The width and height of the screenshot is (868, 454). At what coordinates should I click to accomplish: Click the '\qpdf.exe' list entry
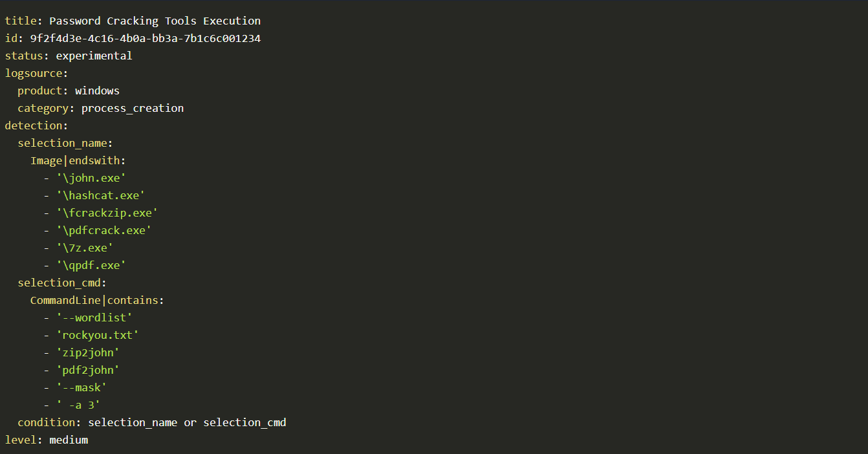click(x=91, y=265)
